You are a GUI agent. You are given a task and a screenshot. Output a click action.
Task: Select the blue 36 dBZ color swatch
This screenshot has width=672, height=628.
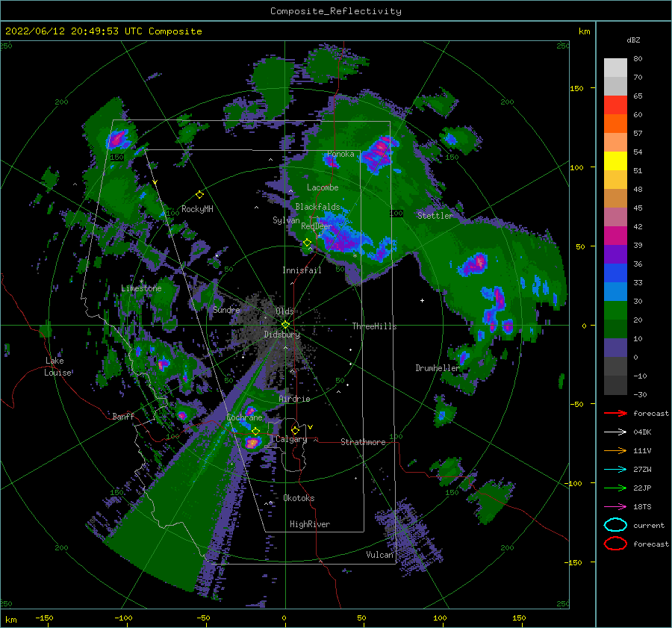coord(615,273)
